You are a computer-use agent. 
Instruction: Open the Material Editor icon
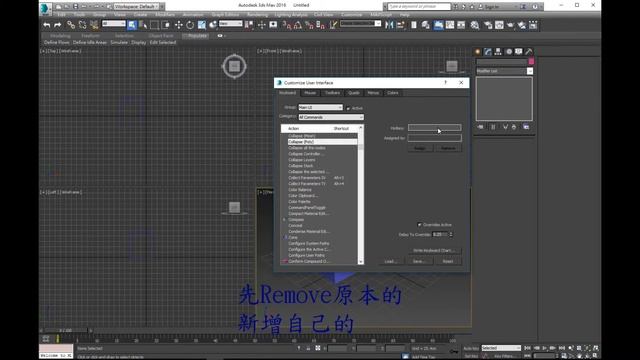point(475,25)
